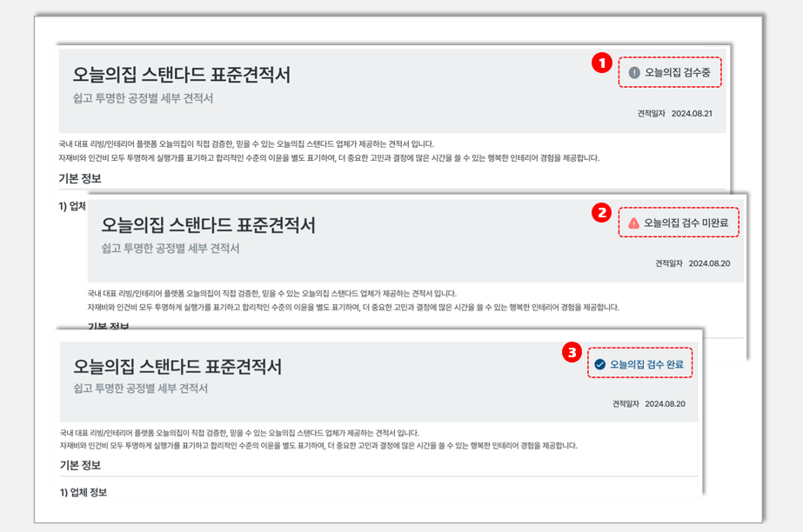803x532 pixels.
Task: Click the 견적일자 label in the 검수 미완료 document
Action: [x=669, y=263]
